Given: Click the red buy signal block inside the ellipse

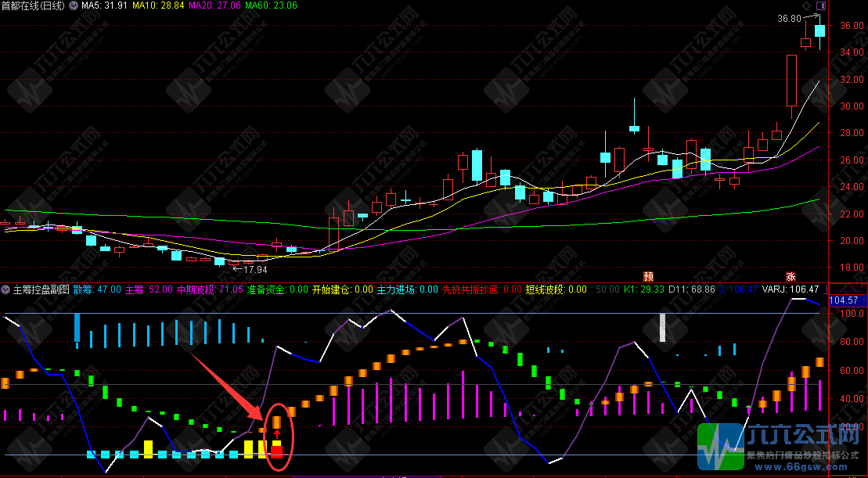Looking at the screenshot, I should [276, 451].
